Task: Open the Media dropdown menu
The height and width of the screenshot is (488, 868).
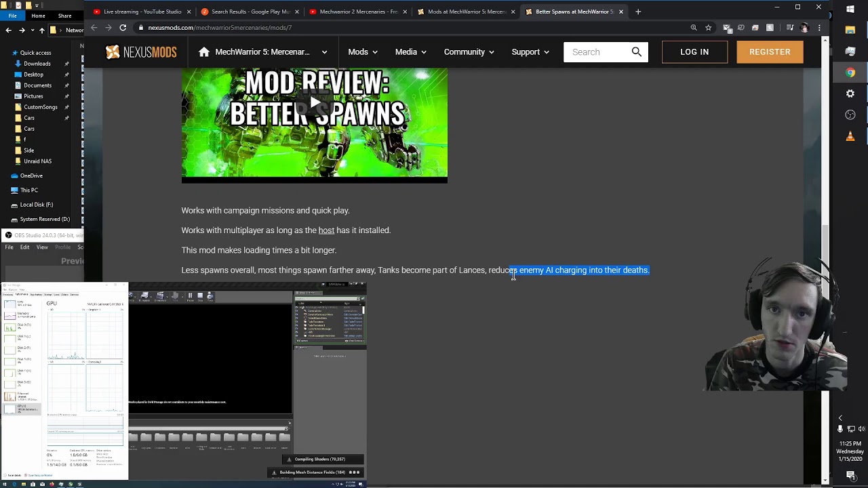Action: click(x=411, y=52)
